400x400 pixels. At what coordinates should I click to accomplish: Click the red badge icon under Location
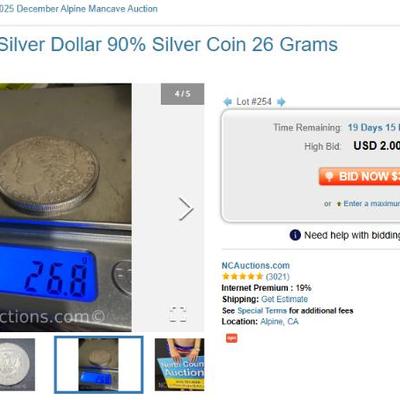(x=231, y=338)
